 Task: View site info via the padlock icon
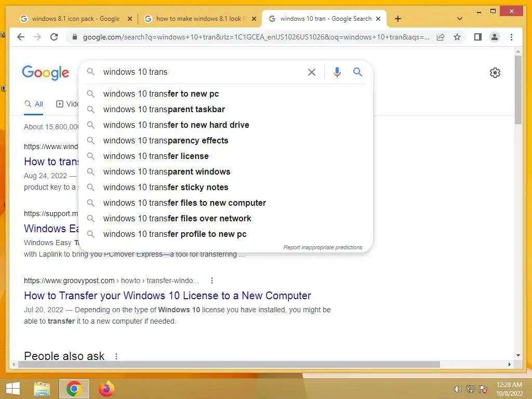pyautogui.click(x=75, y=37)
